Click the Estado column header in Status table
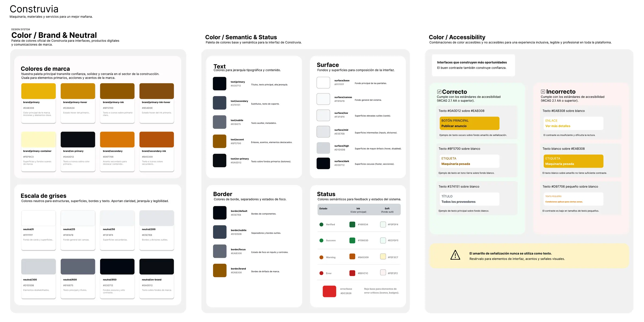 point(323,209)
